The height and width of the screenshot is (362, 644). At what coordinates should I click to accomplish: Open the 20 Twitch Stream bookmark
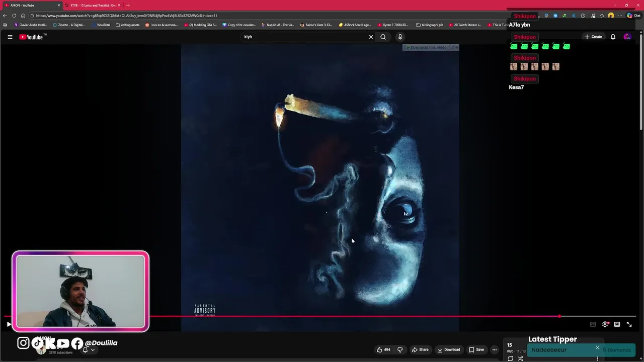(465, 25)
